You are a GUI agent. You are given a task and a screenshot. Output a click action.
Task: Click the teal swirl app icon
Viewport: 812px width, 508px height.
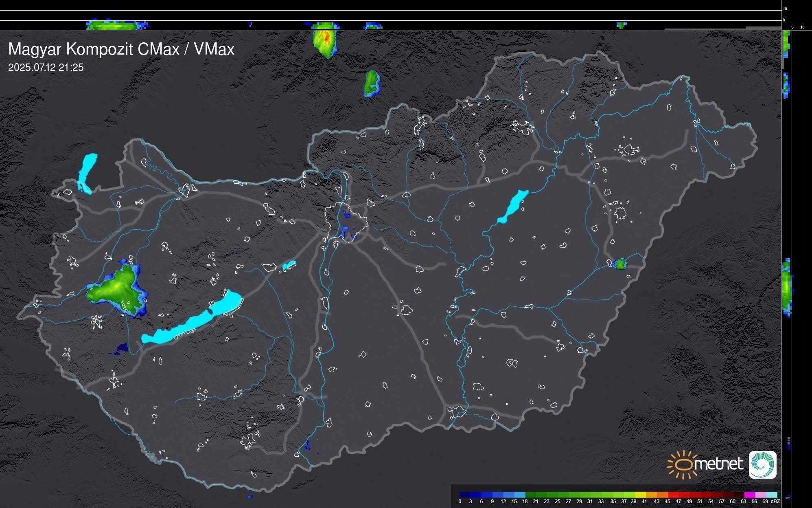click(762, 464)
